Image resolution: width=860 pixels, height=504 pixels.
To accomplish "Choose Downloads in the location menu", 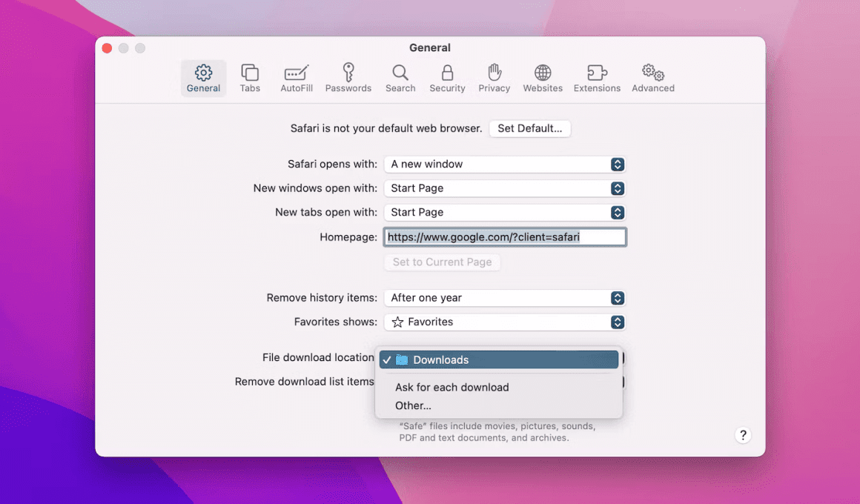I will click(x=498, y=359).
